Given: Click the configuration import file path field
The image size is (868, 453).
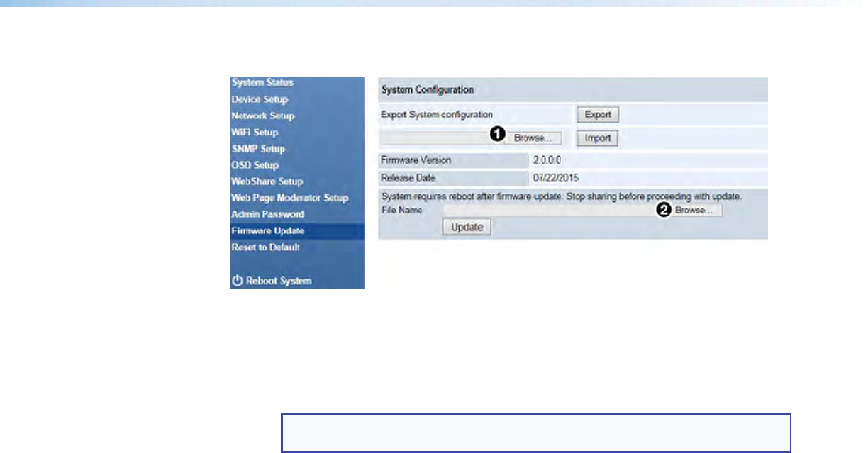Looking at the screenshot, I should coord(441,138).
